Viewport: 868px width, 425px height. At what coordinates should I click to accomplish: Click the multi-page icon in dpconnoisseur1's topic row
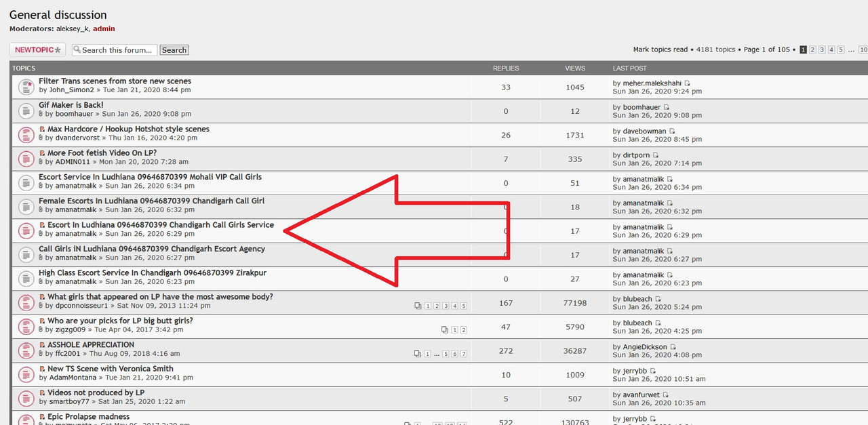(418, 306)
